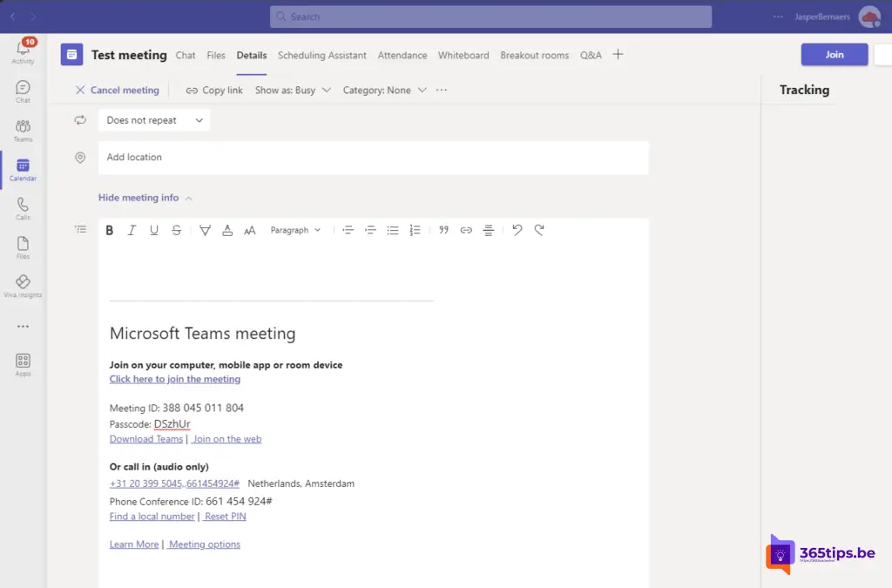The height and width of the screenshot is (588, 892).
Task: Toggle bold formatting in the editor
Action: tap(110, 231)
